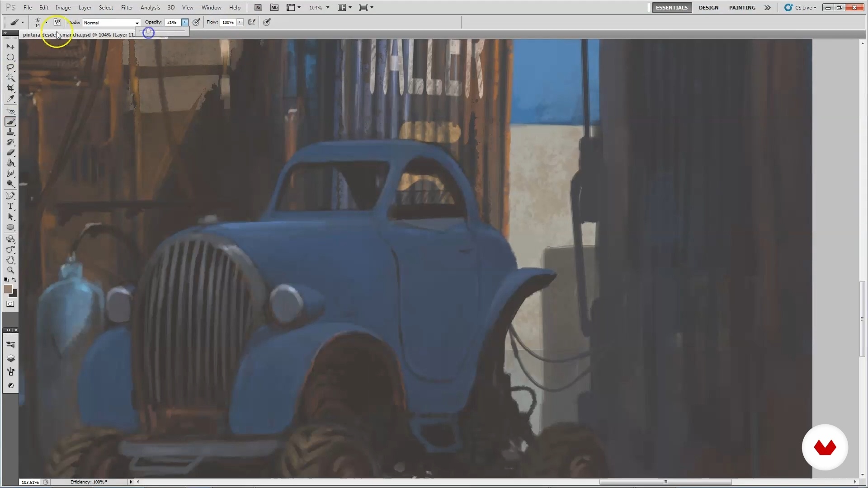Reset default foreground and background colors
The image size is (868, 488).
click(6, 280)
